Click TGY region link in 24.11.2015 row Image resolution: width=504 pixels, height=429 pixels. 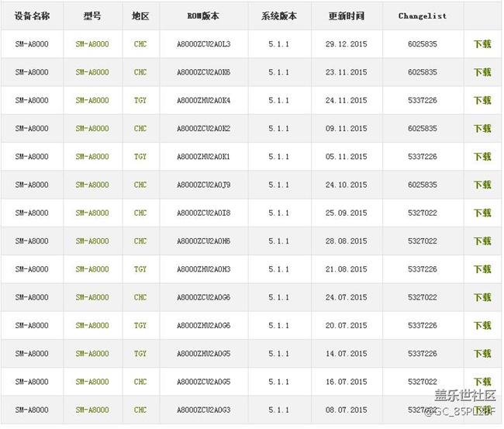(x=140, y=100)
